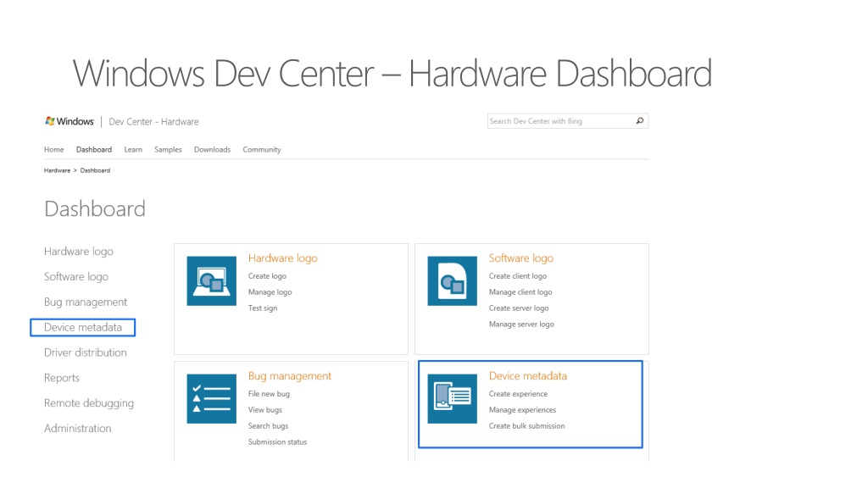This screenshot has width=868, height=488.
Task: Click the Device metadata tile icon
Action: (x=453, y=398)
